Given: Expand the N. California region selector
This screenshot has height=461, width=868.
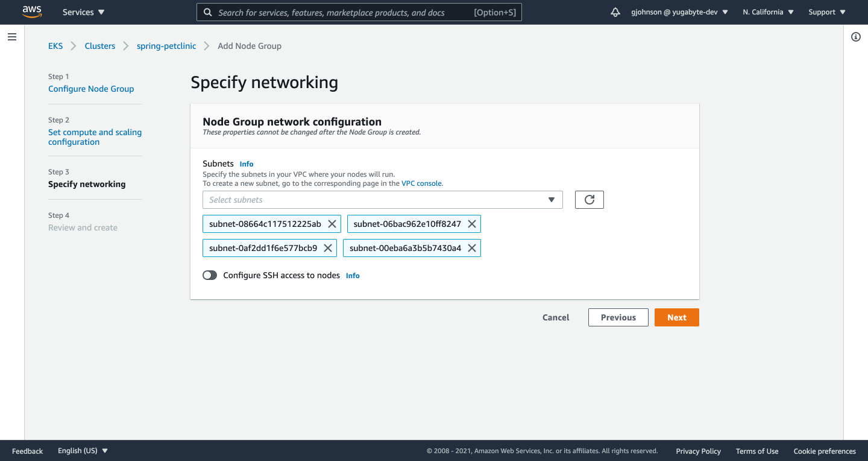Looking at the screenshot, I should pyautogui.click(x=767, y=11).
